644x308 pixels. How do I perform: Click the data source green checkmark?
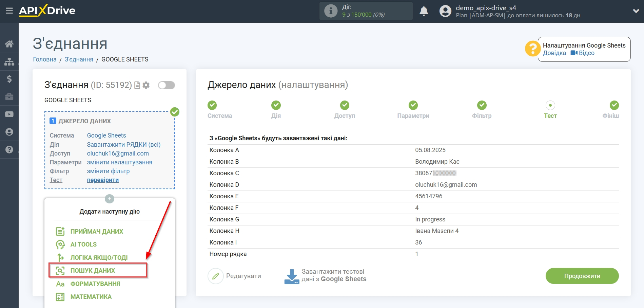pyautogui.click(x=175, y=112)
